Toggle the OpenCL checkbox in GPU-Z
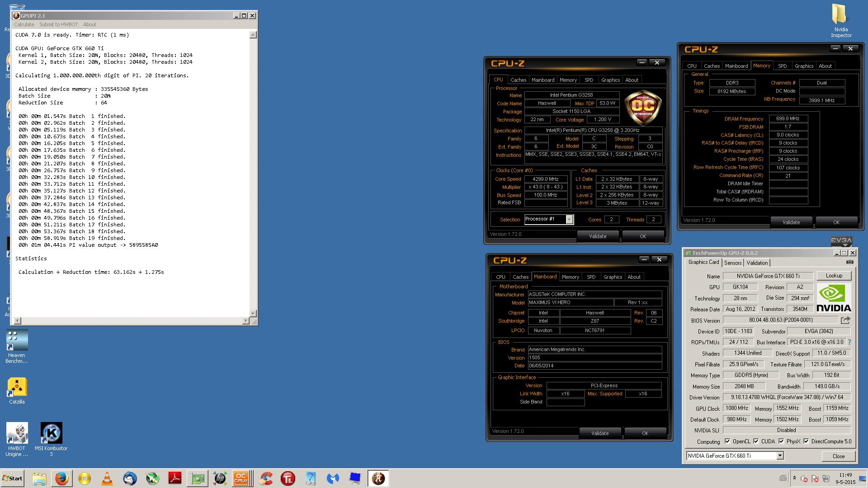 coord(727,441)
